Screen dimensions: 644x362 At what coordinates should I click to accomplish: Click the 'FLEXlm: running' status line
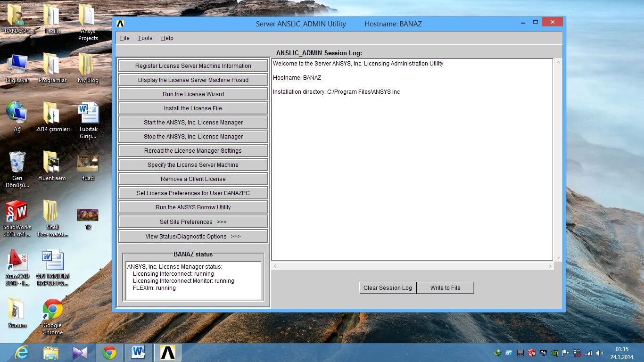[154, 288]
